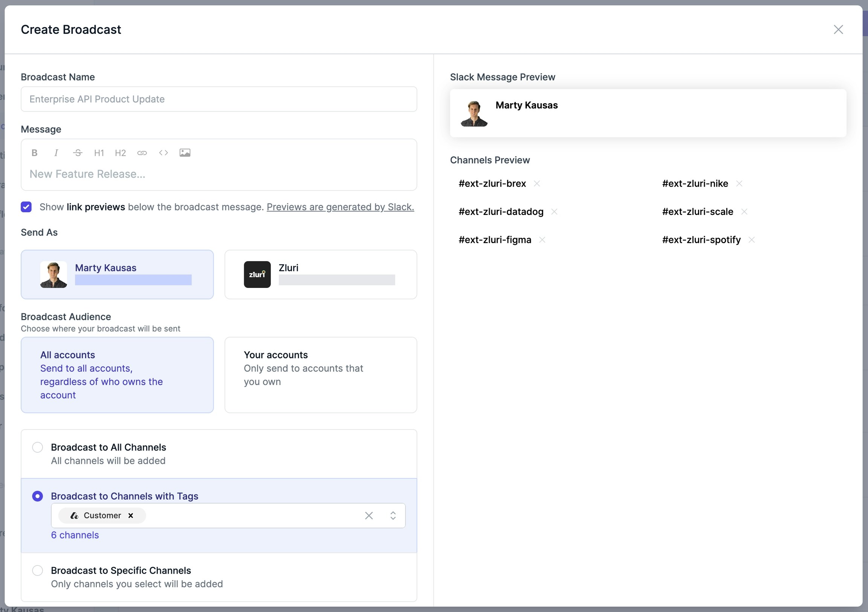This screenshot has width=868, height=612.
Task: Remove the Customer tag chip
Action: [131, 516]
